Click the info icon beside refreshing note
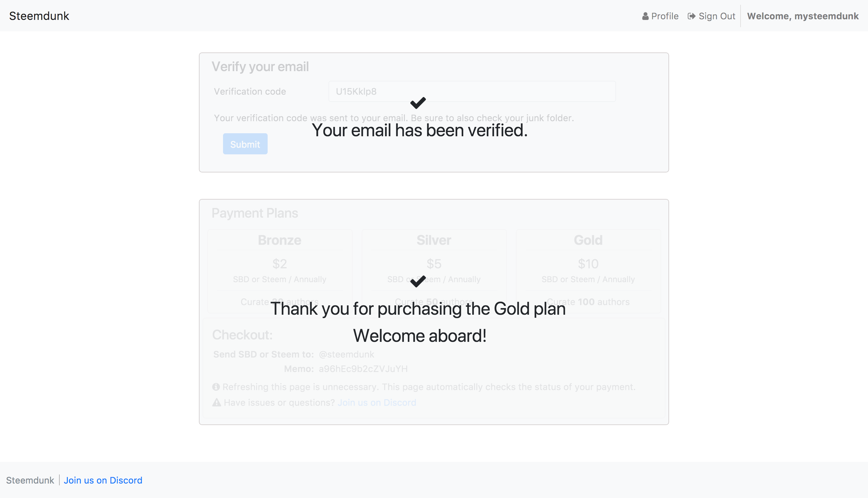The width and height of the screenshot is (868, 498). [216, 387]
